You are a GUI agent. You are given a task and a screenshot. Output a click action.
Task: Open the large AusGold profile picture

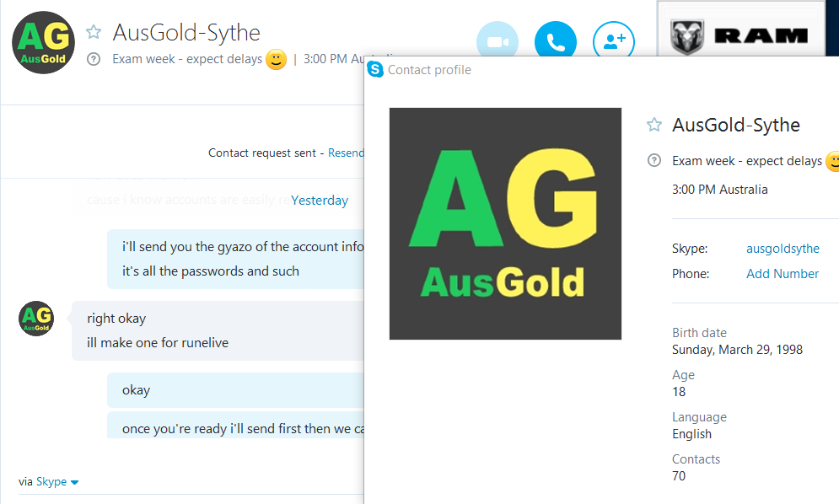pyautogui.click(x=505, y=223)
